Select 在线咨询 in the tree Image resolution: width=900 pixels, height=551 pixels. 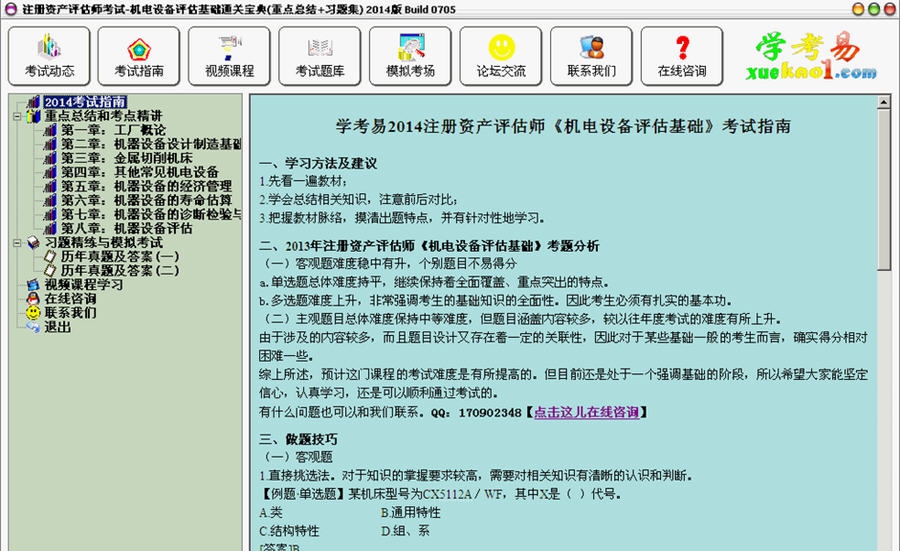point(70,298)
